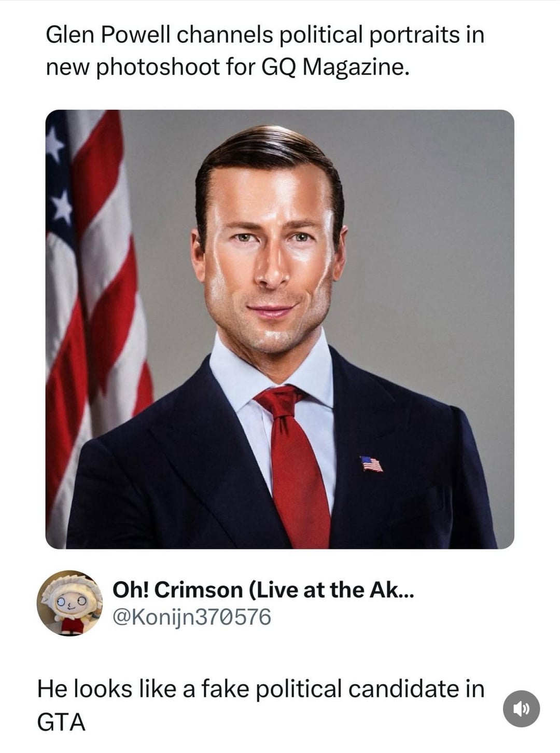
Task: Open the quoted tweet portrait photo
Action: (x=280, y=329)
